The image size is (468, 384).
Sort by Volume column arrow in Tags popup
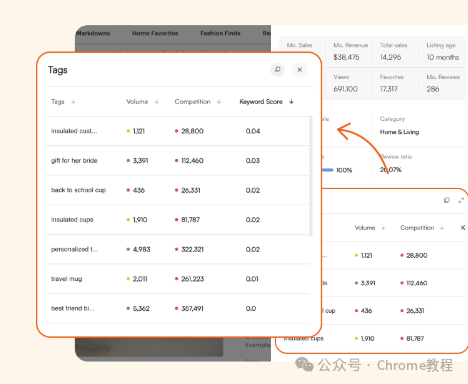coord(157,102)
